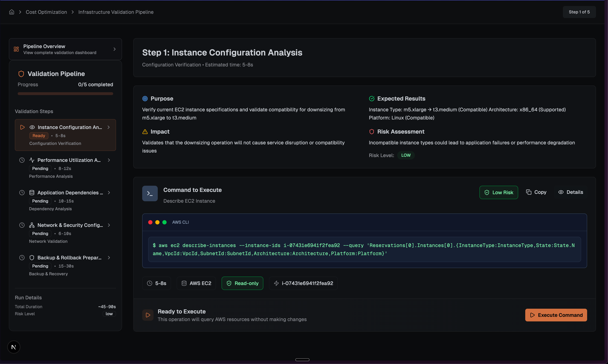Click the home icon in breadcrumb
608x364 pixels.
pyautogui.click(x=11, y=12)
